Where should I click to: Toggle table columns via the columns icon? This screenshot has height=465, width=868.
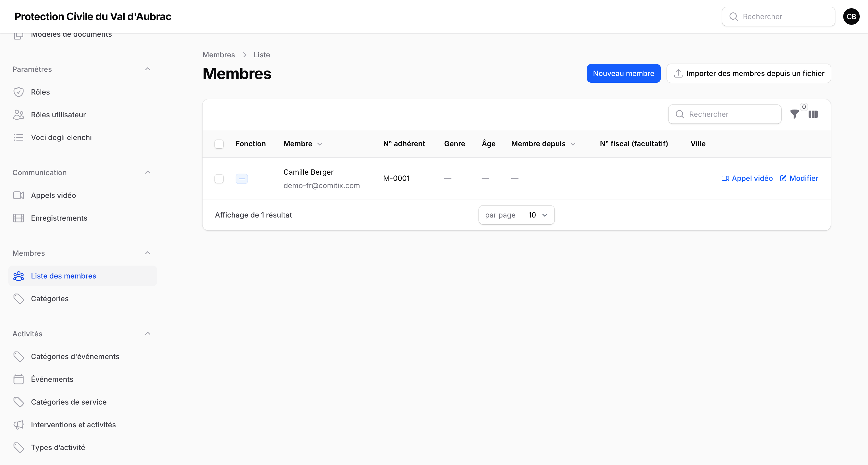[813, 114]
